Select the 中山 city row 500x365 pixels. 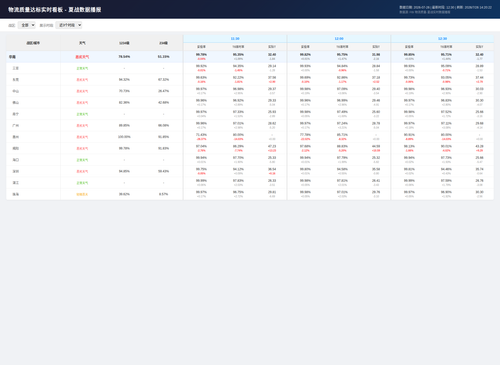[x=250, y=91]
